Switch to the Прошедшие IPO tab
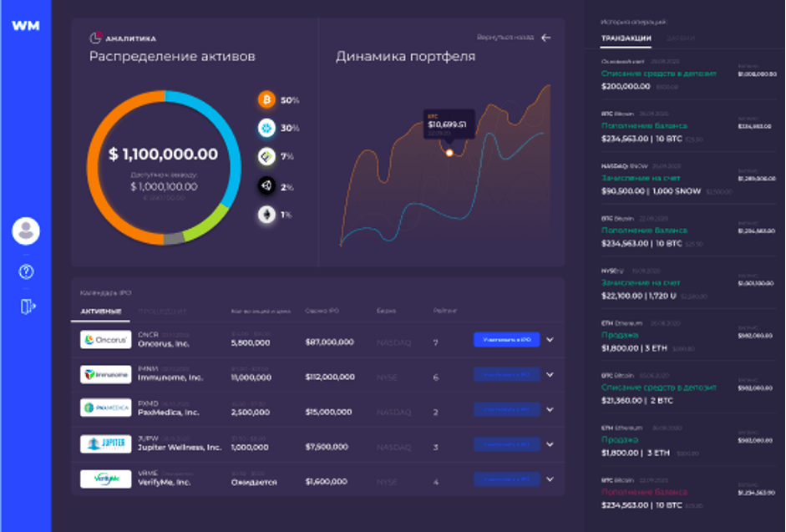Screen dimensions: 786x532 [162, 312]
